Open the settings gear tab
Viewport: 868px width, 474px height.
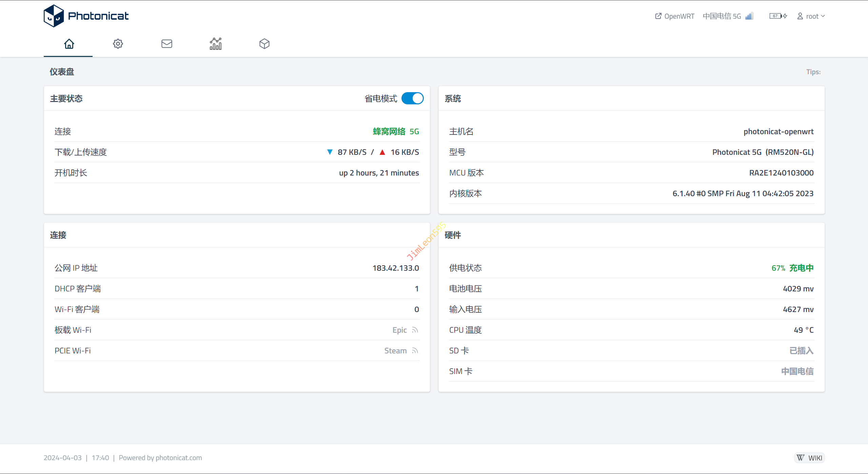pyautogui.click(x=118, y=44)
